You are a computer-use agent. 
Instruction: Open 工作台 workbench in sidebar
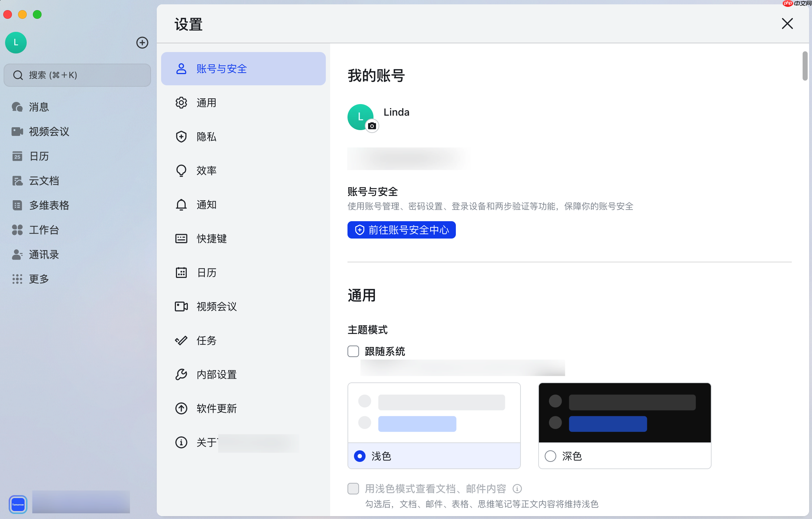click(44, 230)
